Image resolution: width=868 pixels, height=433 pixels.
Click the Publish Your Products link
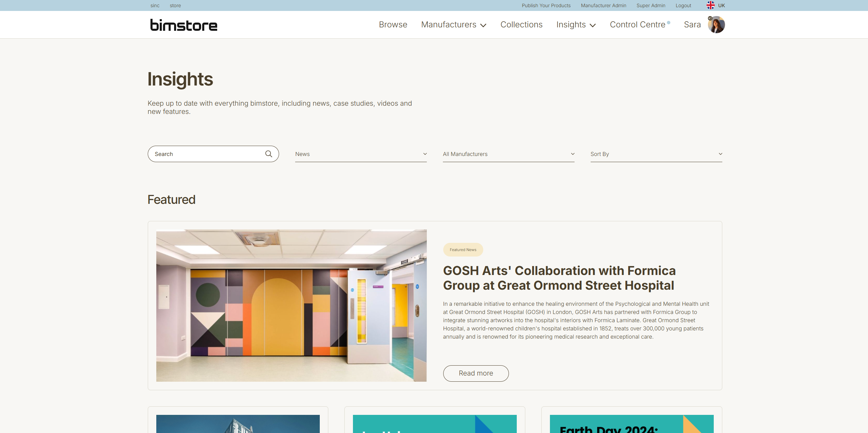coord(546,5)
